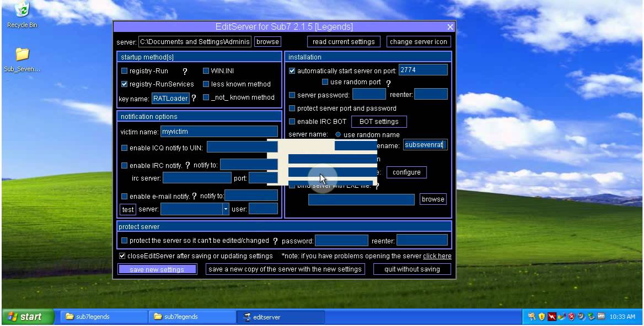Click the keys icon in system tray
The width and height of the screenshot is (644, 326).
(x=532, y=317)
